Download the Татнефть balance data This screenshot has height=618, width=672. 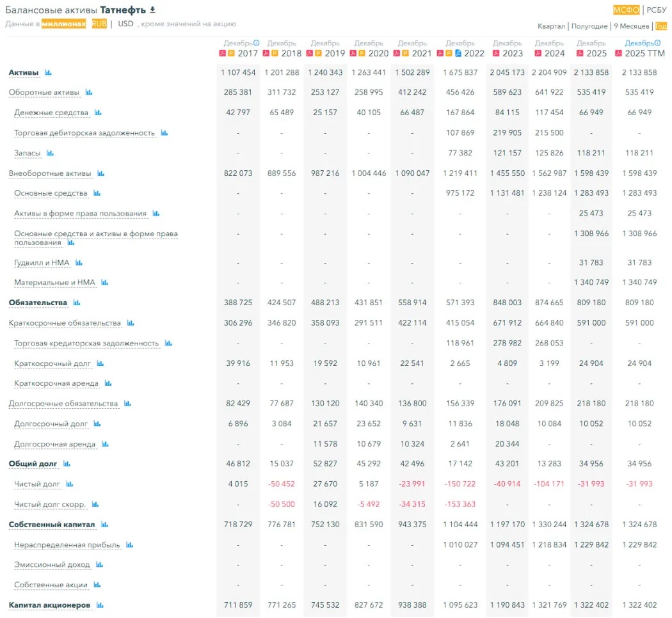pos(152,10)
